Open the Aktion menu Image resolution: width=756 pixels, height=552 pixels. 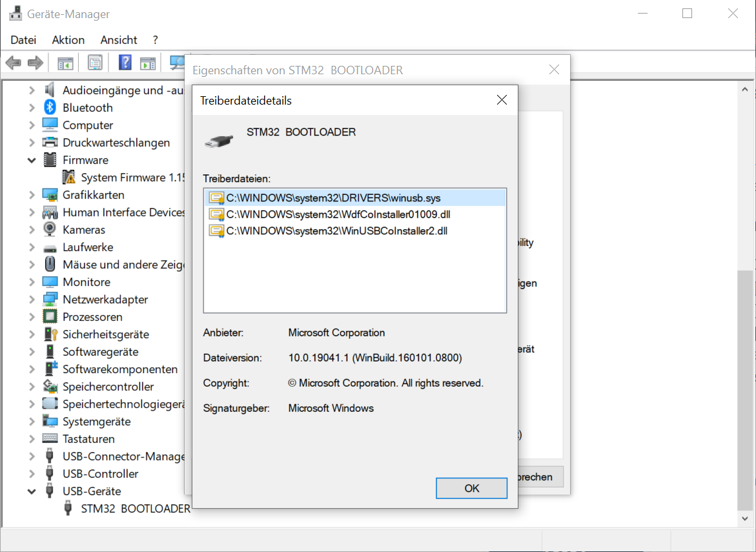[x=68, y=40]
